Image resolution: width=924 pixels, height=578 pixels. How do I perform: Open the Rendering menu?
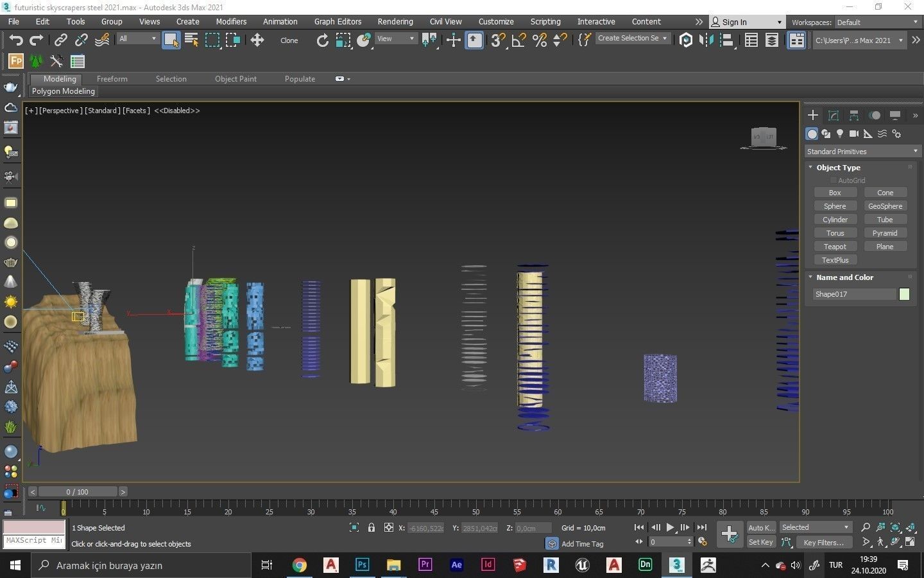pyautogui.click(x=395, y=22)
